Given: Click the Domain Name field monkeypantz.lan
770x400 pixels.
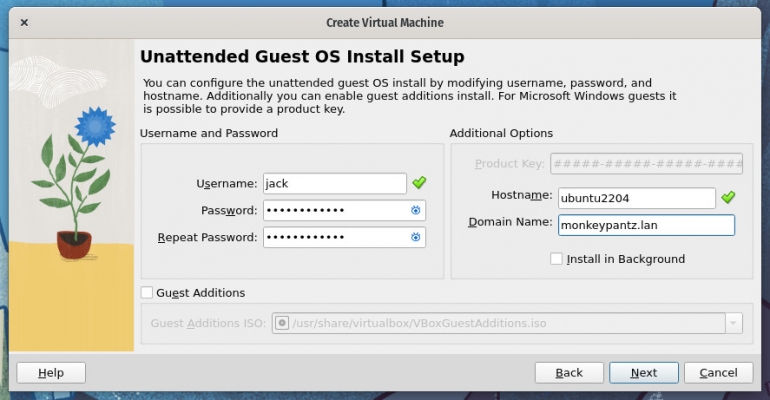Looking at the screenshot, I should (646, 225).
